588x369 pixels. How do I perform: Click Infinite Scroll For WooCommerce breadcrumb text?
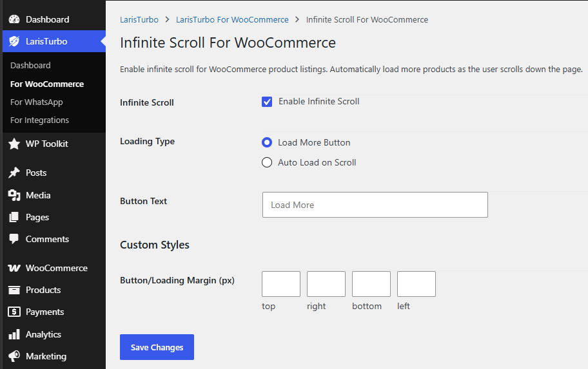(367, 19)
